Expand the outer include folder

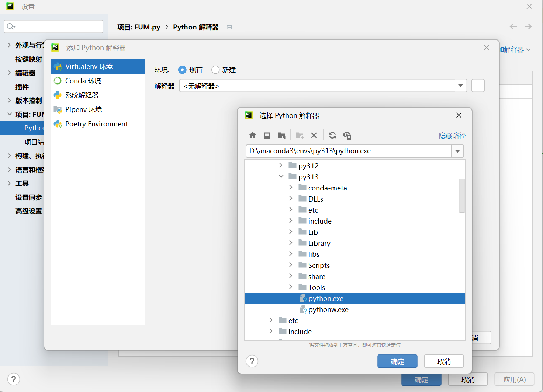pyautogui.click(x=271, y=331)
